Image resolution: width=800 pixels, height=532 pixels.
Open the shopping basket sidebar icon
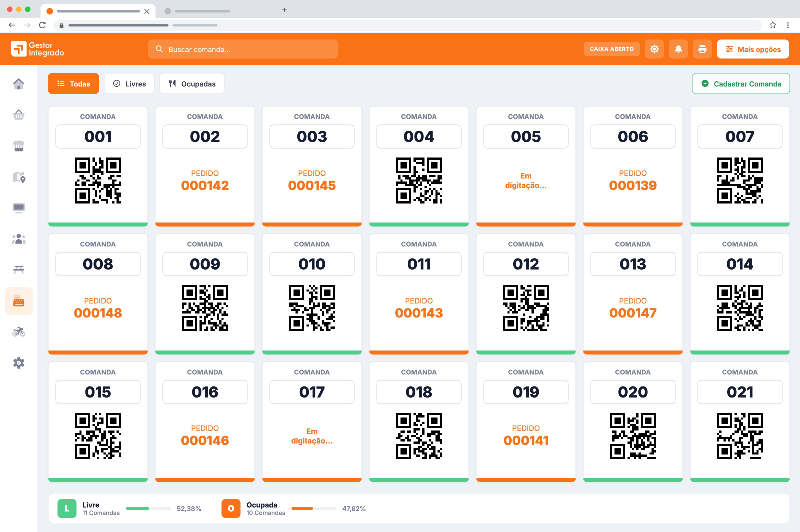(x=19, y=115)
